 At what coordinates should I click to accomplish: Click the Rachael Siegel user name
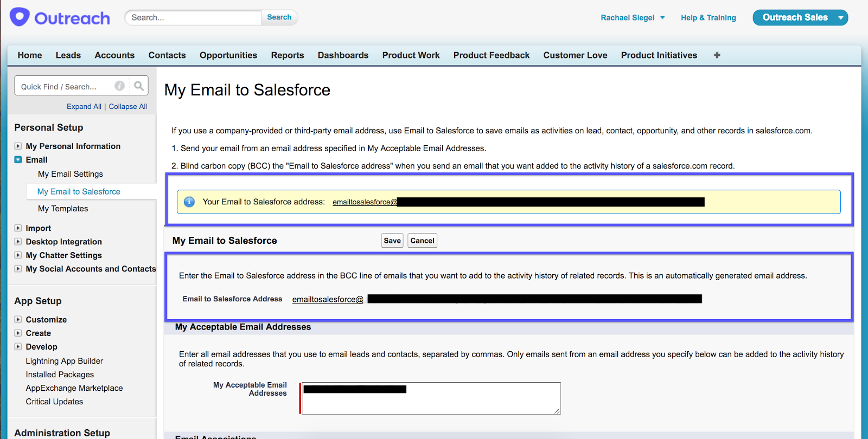tap(628, 18)
